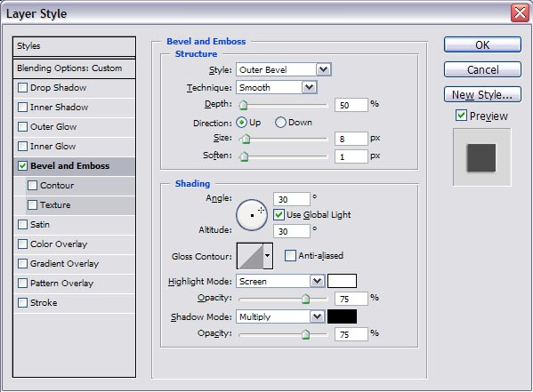Click the OK button

[482, 44]
